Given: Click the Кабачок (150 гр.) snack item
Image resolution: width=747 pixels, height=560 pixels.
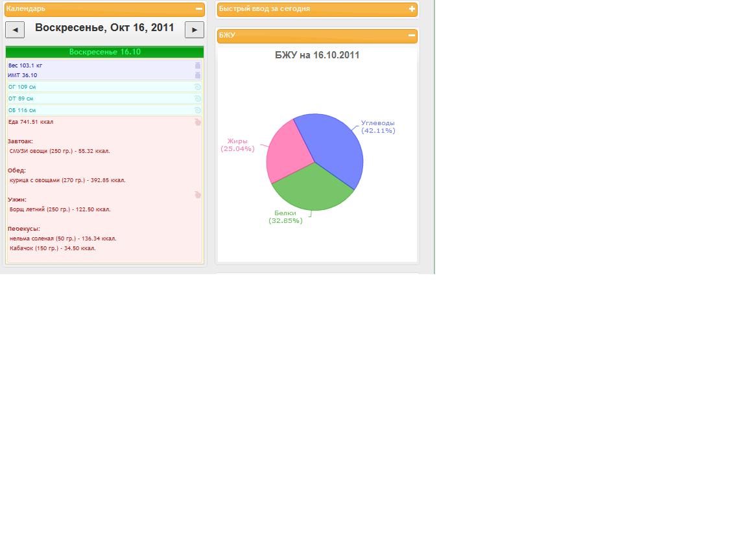Looking at the screenshot, I should pyautogui.click(x=53, y=248).
